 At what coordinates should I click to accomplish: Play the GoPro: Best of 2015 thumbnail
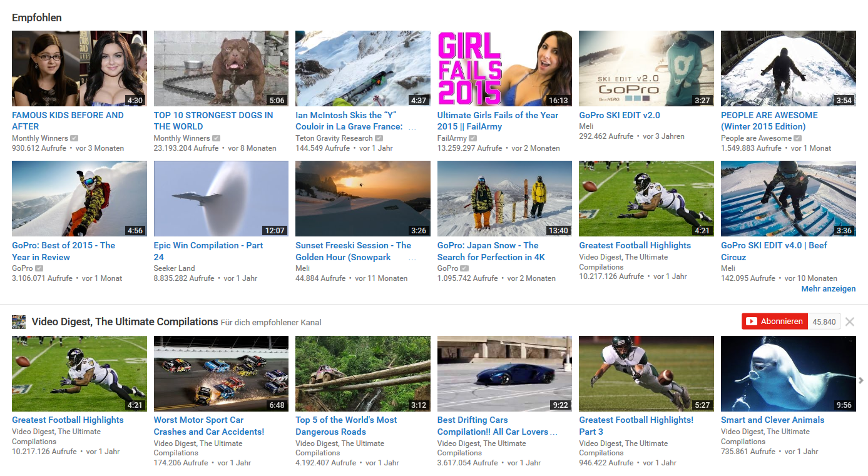tap(79, 199)
